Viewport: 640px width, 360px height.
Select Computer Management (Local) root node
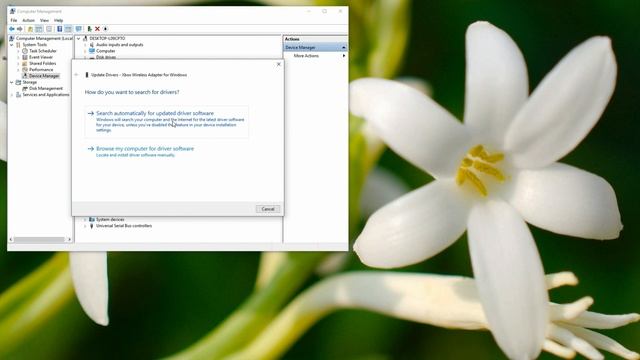[x=44, y=38]
